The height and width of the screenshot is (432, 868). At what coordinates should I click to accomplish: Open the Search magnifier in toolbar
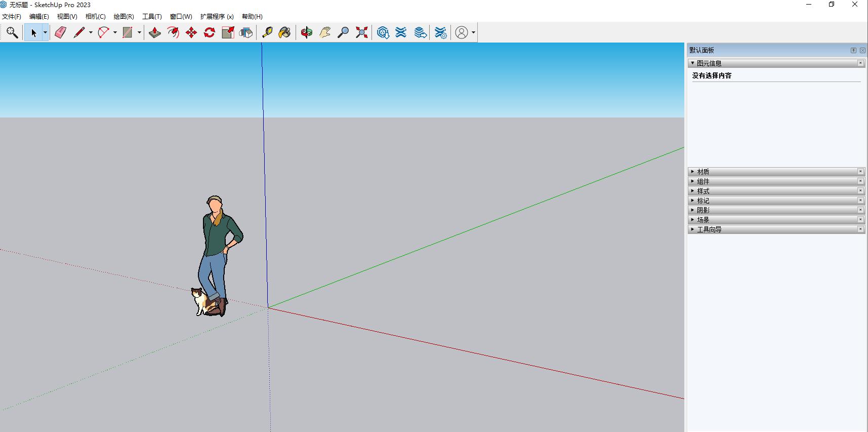[x=12, y=33]
